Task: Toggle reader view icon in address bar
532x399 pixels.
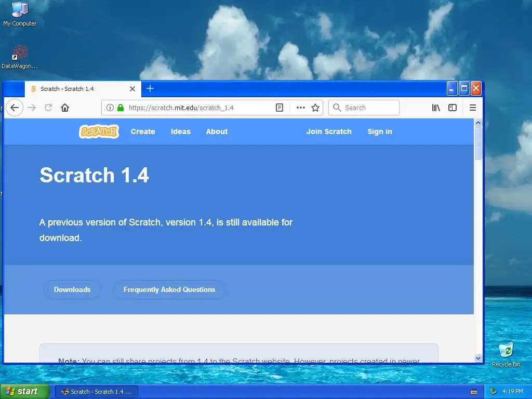Action: [279, 108]
